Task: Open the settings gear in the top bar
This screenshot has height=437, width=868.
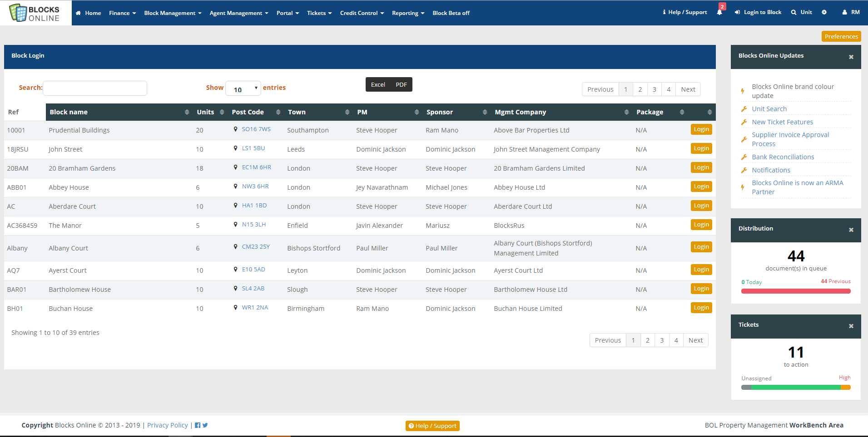Action: click(824, 12)
